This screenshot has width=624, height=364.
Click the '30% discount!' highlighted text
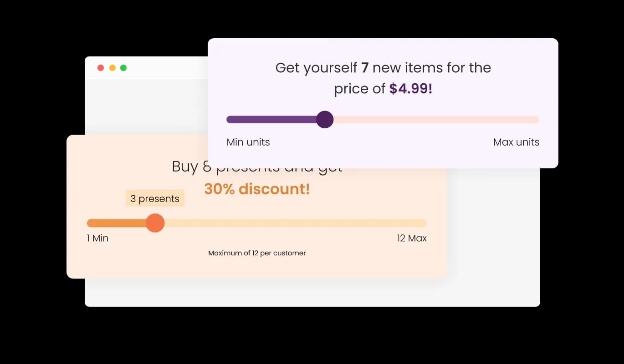tap(257, 188)
